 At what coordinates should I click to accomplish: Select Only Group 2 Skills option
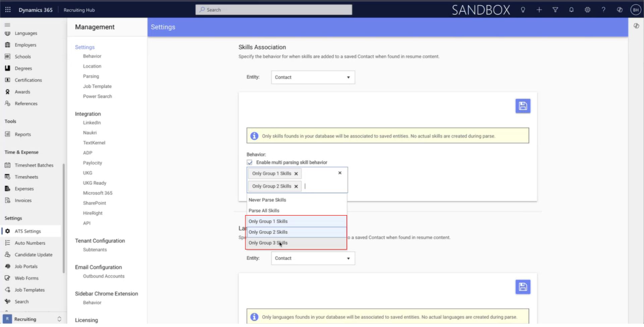(x=297, y=232)
